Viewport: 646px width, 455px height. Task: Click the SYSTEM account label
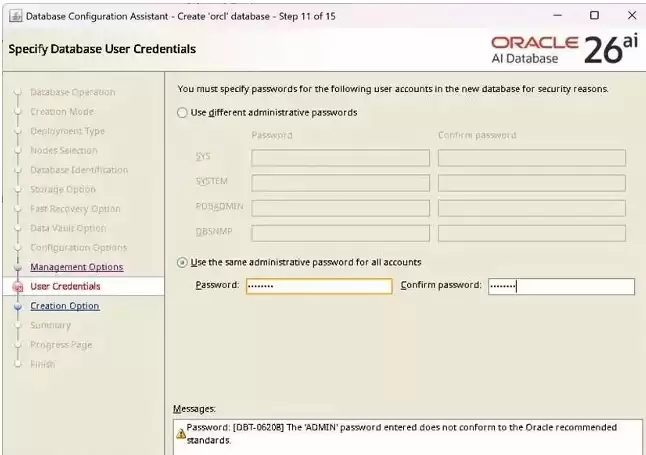tap(211, 181)
